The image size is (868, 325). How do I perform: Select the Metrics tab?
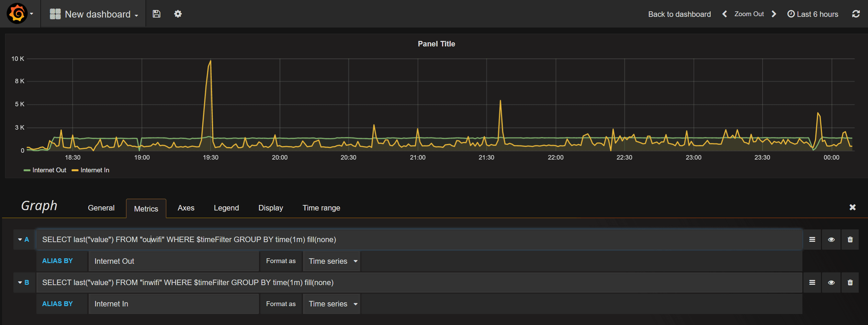coord(146,209)
